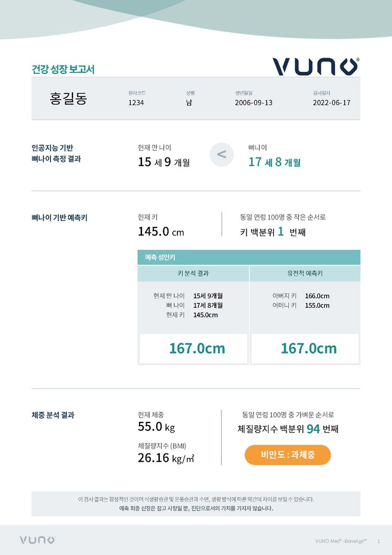This screenshot has height=555, width=392.
Task: Click the birth date 2006-09-13
Action: (x=254, y=103)
